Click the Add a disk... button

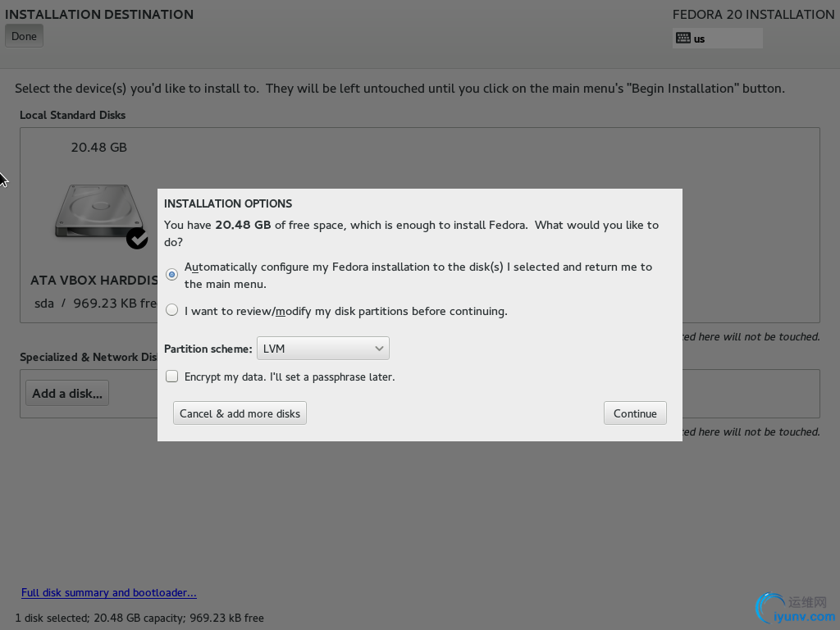tap(67, 393)
